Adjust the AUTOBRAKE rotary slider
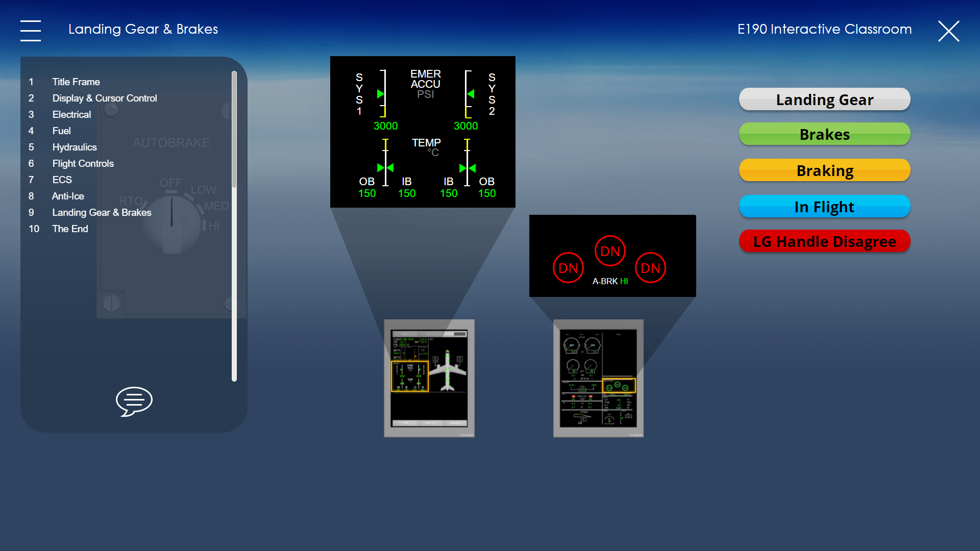The height and width of the screenshot is (551, 980). click(171, 229)
